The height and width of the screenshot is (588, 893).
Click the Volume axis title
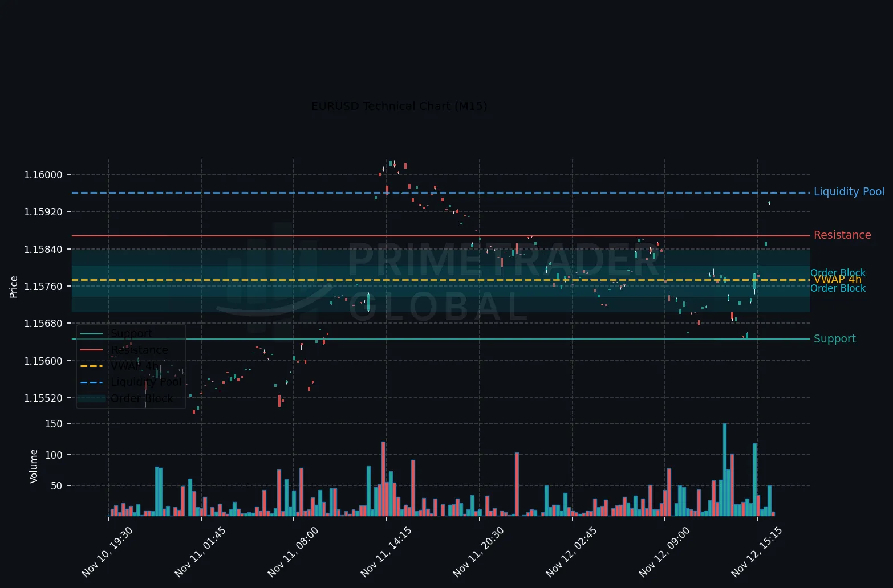click(34, 466)
